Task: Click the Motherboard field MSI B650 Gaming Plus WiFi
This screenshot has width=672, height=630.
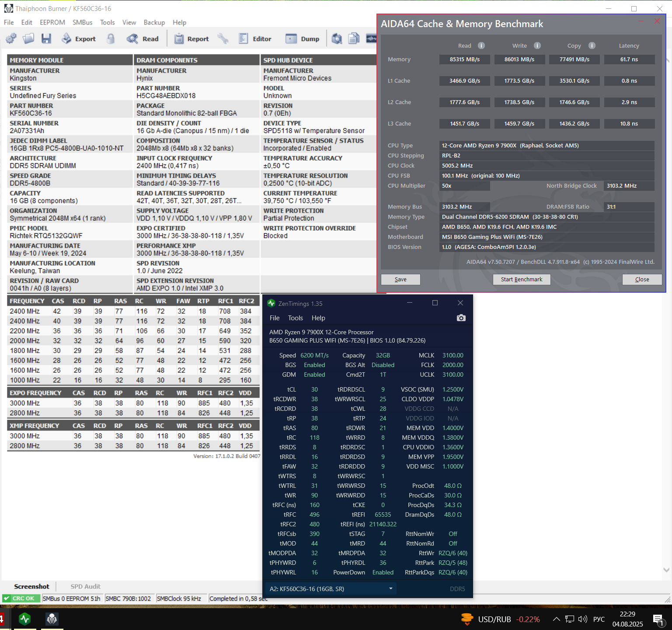Action: point(547,237)
